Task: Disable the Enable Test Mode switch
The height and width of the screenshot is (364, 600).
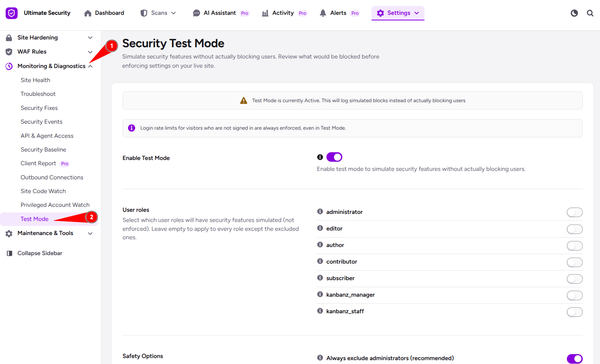Action: [334, 157]
